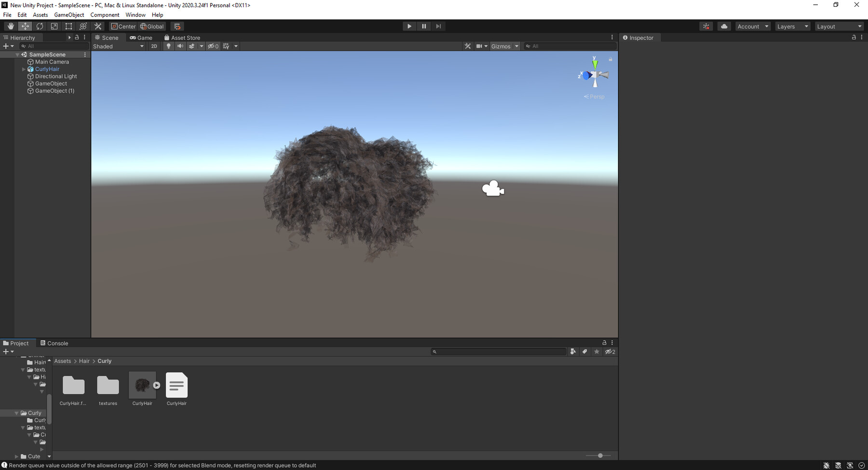Screen dimensions: 868x470
Task: Switch to the Game tab
Action: pos(141,38)
